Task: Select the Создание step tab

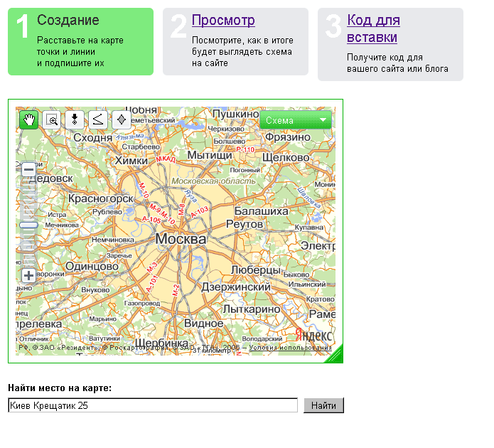Action: pyautogui.click(x=80, y=42)
